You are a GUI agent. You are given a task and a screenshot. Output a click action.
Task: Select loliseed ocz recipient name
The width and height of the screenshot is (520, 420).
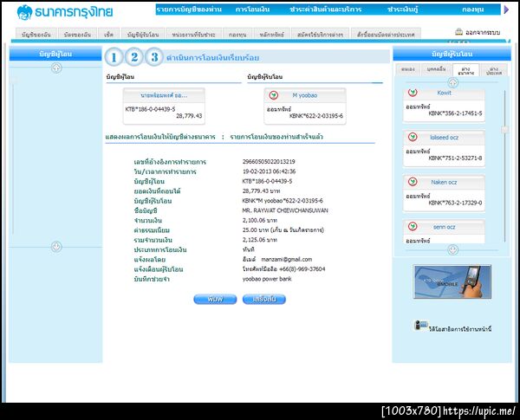click(444, 137)
